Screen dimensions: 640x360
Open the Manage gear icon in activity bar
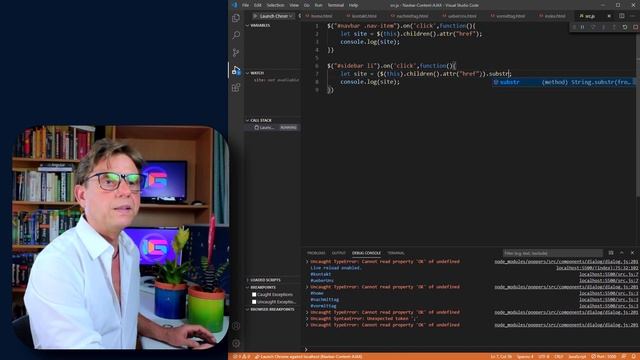[236, 344]
